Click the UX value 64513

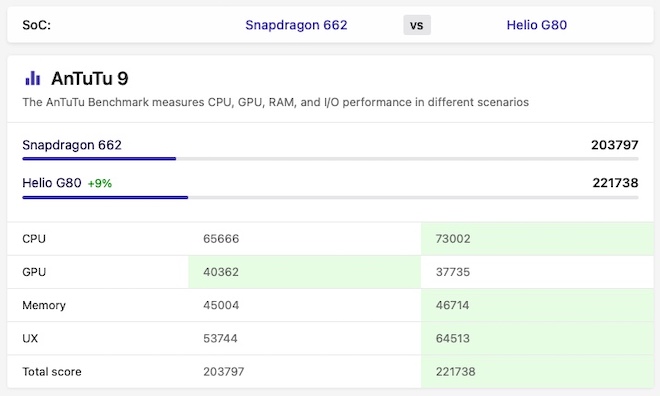[452, 338]
